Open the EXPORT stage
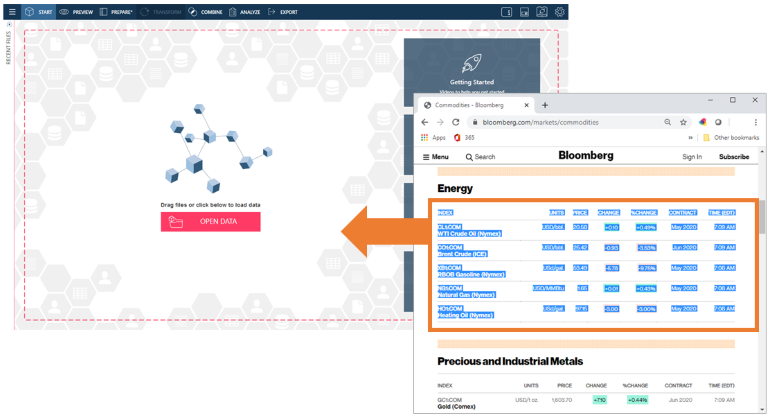Viewport: 768px width, 418px height. (x=283, y=12)
